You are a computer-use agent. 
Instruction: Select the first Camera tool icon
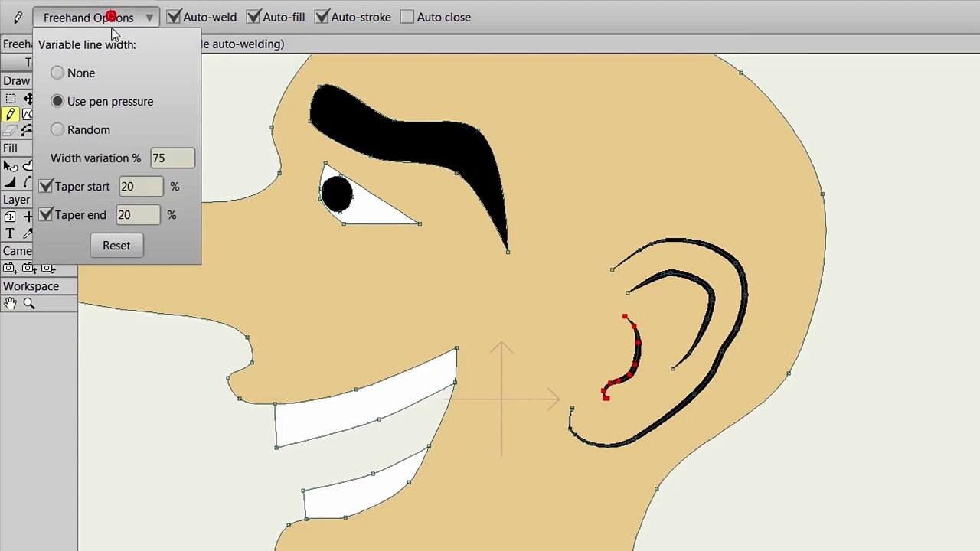point(9,268)
